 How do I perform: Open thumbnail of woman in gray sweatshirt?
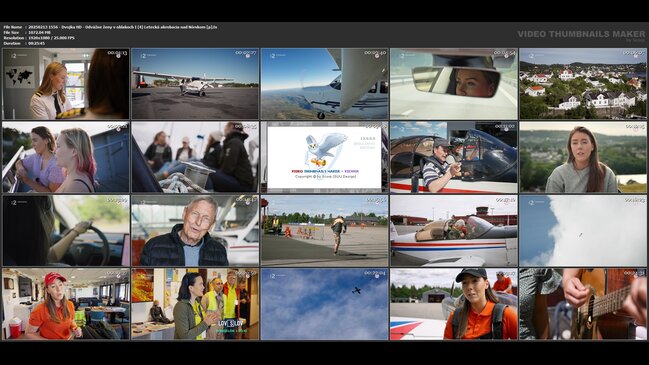click(x=583, y=157)
